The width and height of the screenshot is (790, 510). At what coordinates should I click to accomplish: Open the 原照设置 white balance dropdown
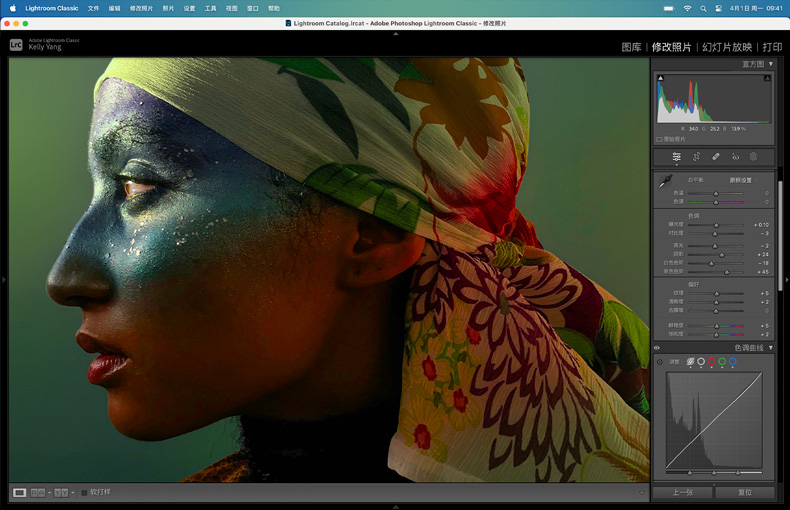[x=742, y=180]
